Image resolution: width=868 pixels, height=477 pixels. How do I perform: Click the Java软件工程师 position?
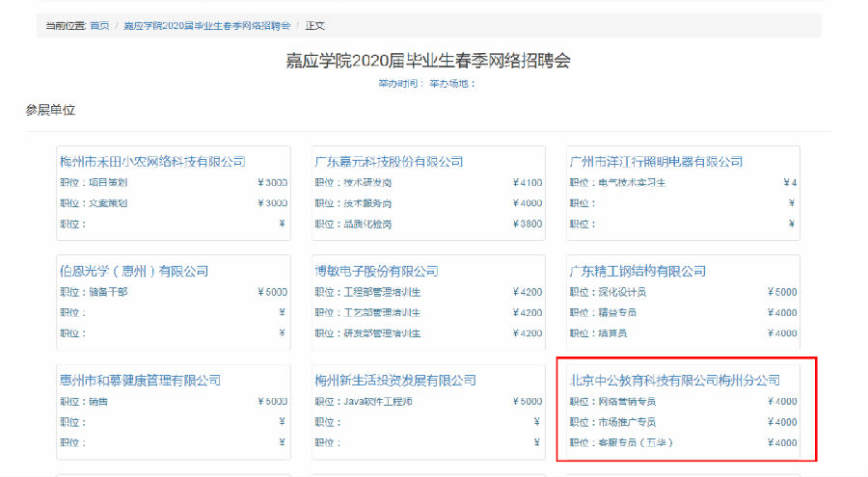pos(378,401)
